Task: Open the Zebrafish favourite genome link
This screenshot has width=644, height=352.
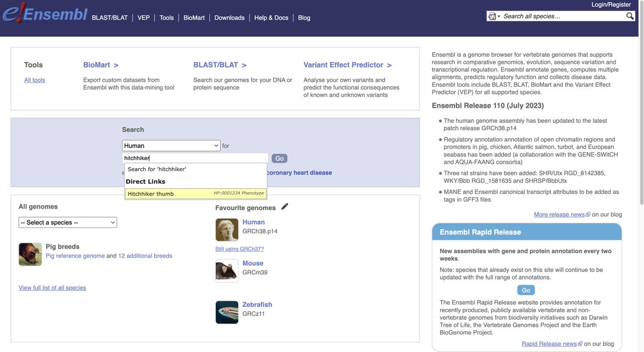Action: click(257, 305)
